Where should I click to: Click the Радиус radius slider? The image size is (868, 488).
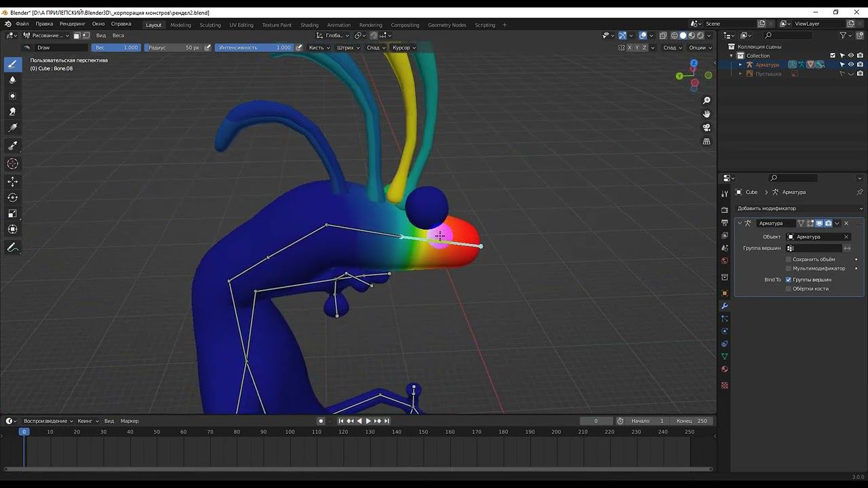click(x=173, y=47)
